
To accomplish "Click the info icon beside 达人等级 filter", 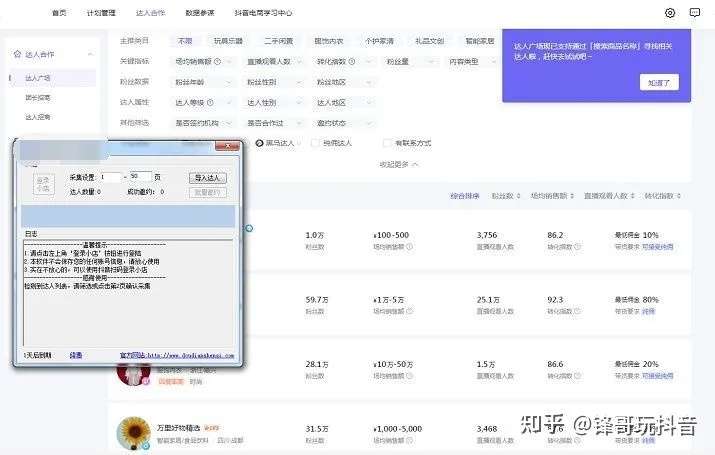I will [x=210, y=103].
